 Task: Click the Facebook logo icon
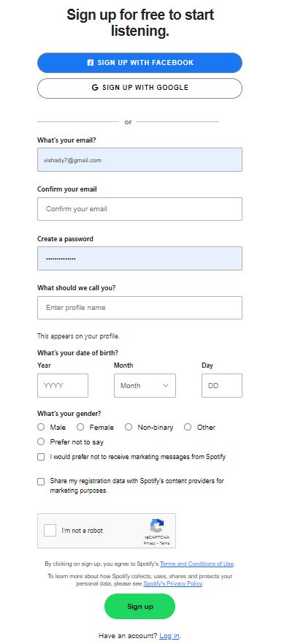coord(91,63)
